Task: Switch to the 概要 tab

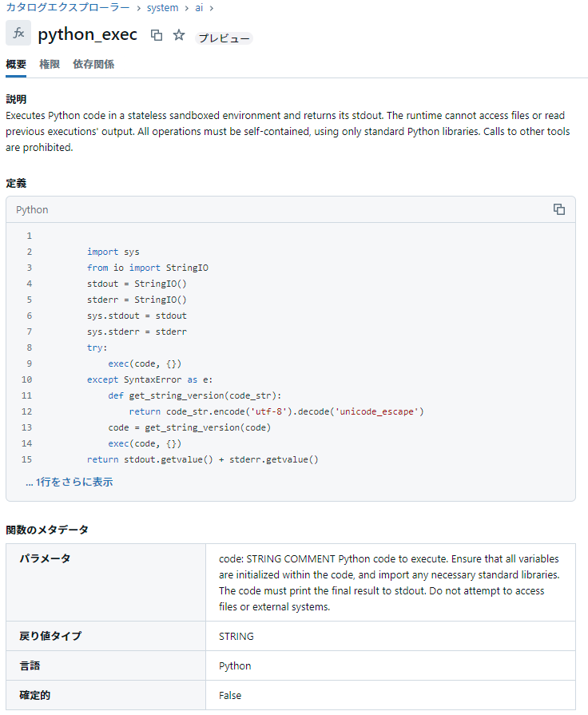Action: pyautogui.click(x=16, y=64)
